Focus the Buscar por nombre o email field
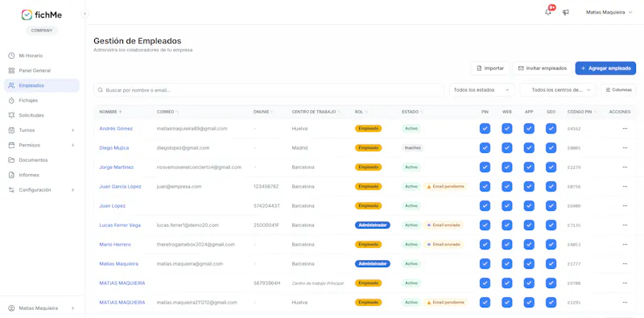The width and height of the screenshot is (644, 318). tap(269, 90)
